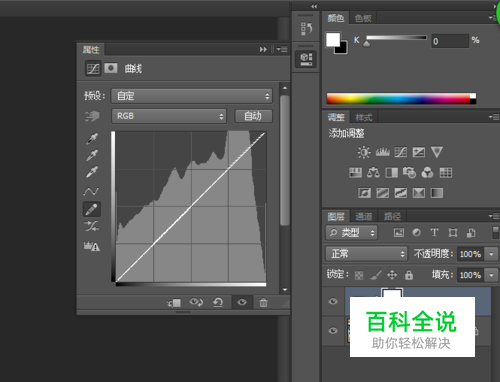500x382 pixels.
Task: Add an Exposure adjustment
Action: (419, 152)
